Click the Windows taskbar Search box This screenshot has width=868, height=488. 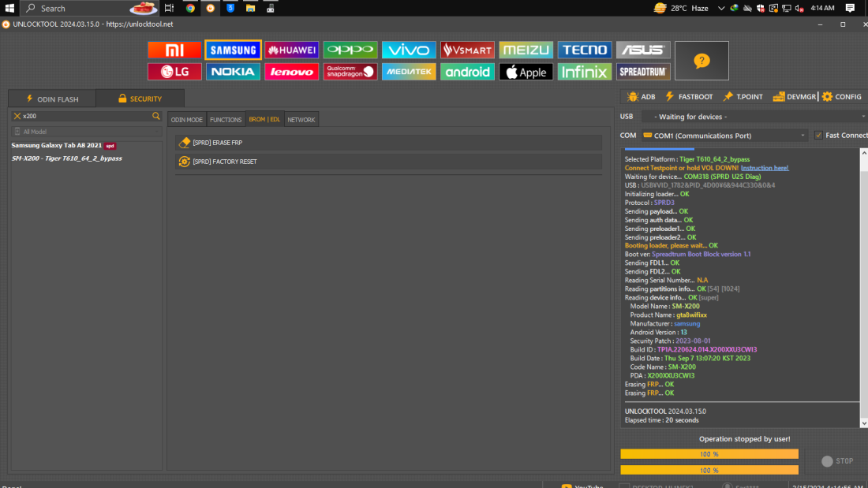click(90, 8)
